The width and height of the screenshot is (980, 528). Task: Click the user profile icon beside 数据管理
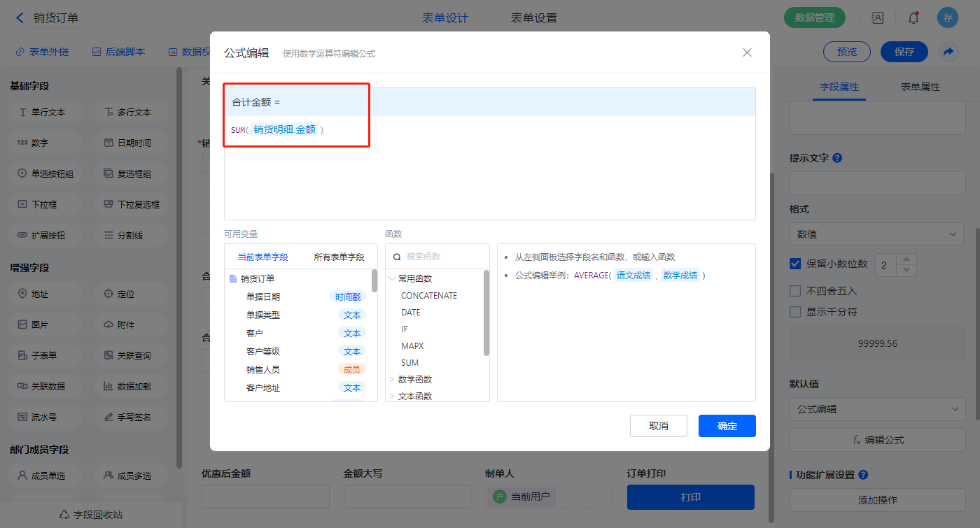pyautogui.click(x=877, y=18)
